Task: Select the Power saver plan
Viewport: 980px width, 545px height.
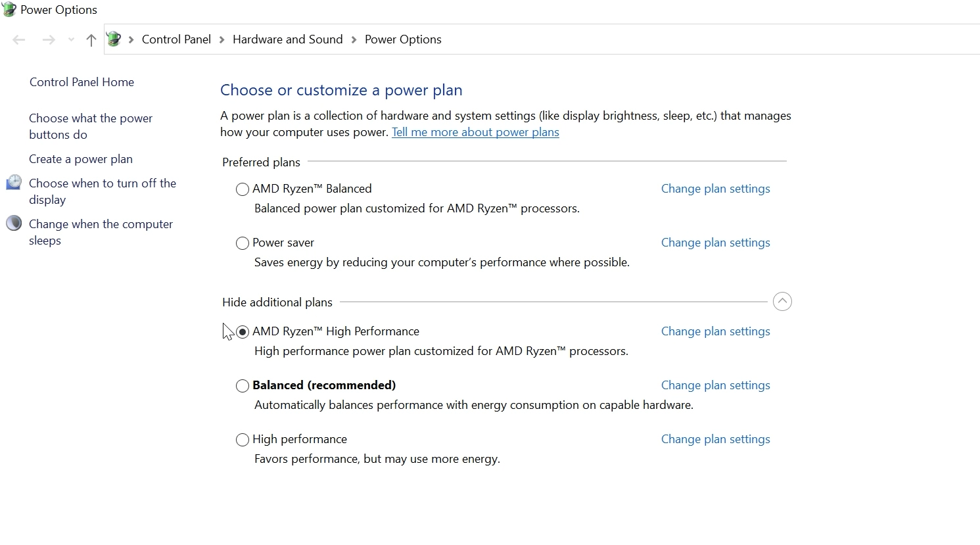Action: 243,243
